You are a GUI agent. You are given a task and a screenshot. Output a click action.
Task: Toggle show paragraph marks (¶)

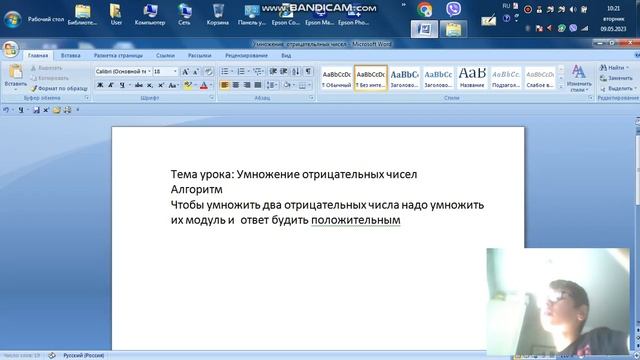308,72
